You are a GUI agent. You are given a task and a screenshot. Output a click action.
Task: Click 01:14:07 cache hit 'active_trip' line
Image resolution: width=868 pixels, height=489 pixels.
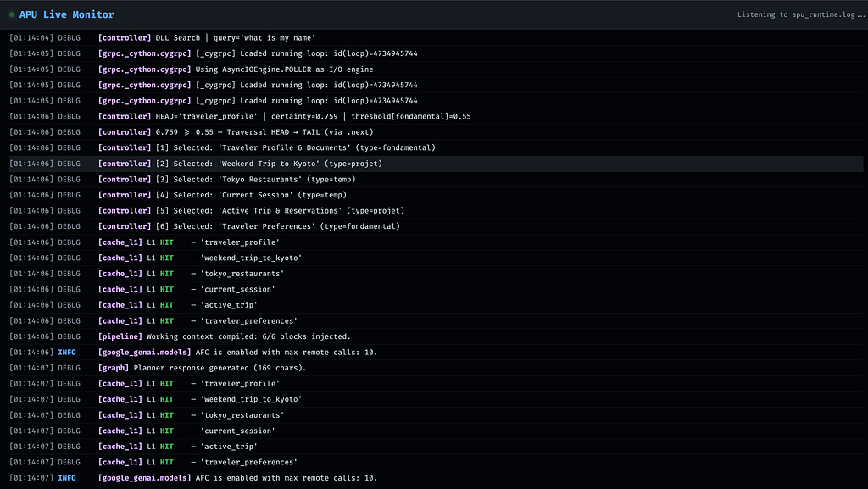[x=437, y=447]
